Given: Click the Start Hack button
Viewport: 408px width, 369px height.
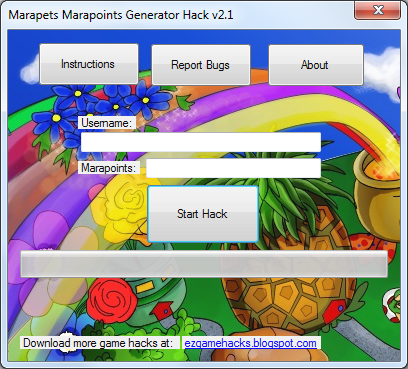Looking at the screenshot, I should pos(203,214).
